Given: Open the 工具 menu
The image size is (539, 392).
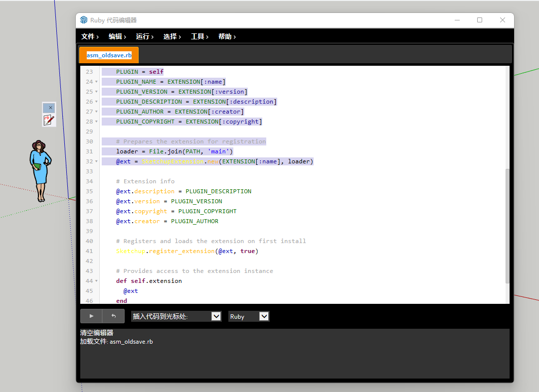Looking at the screenshot, I should pyautogui.click(x=199, y=36).
